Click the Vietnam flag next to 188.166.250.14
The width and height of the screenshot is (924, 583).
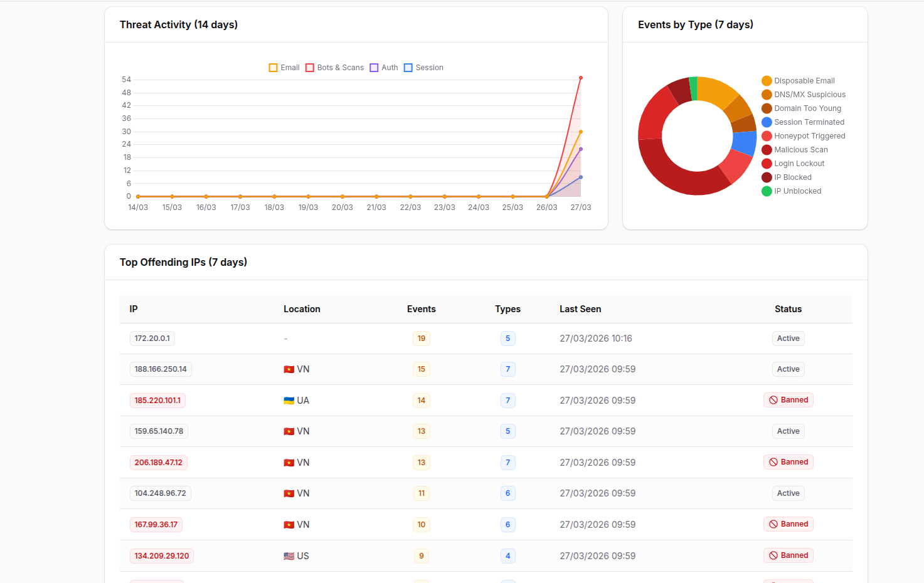click(x=289, y=369)
